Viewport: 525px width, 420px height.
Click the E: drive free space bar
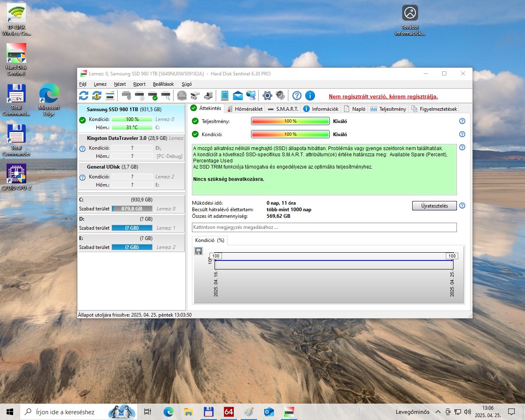[x=132, y=247]
